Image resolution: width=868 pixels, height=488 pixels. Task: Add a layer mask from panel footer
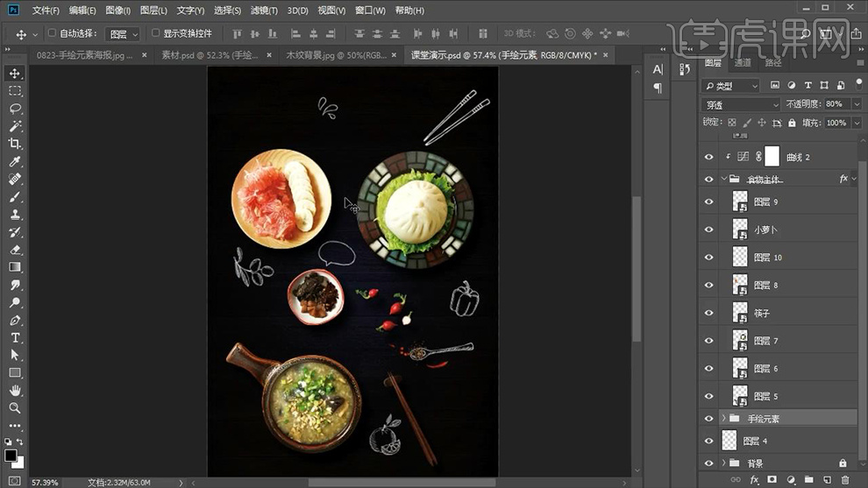[772, 480]
